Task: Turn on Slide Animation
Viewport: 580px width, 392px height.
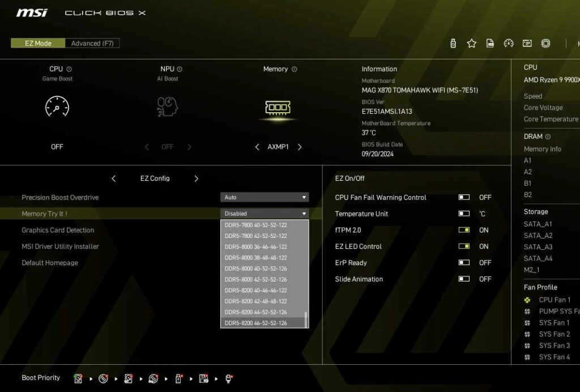Action: [x=464, y=279]
